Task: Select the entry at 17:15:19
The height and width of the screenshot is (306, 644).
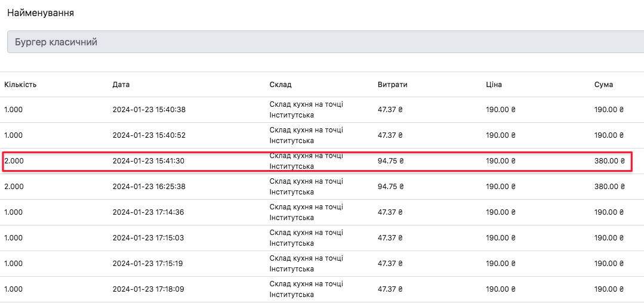Action: click(x=149, y=264)
